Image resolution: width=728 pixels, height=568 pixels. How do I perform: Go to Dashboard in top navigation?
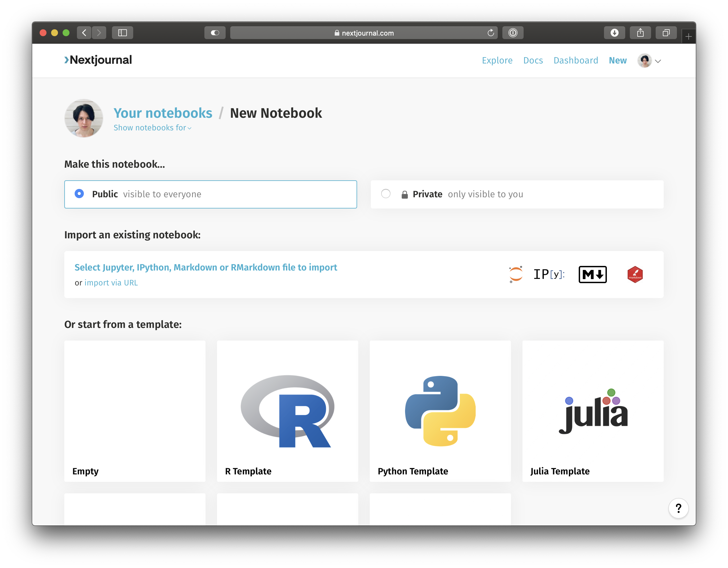pyautogui.click(x=576, y=60)
